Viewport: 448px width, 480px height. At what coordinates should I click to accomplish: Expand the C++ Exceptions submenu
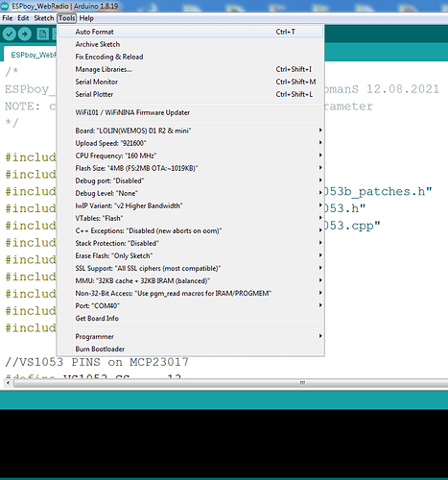point(191,230)
